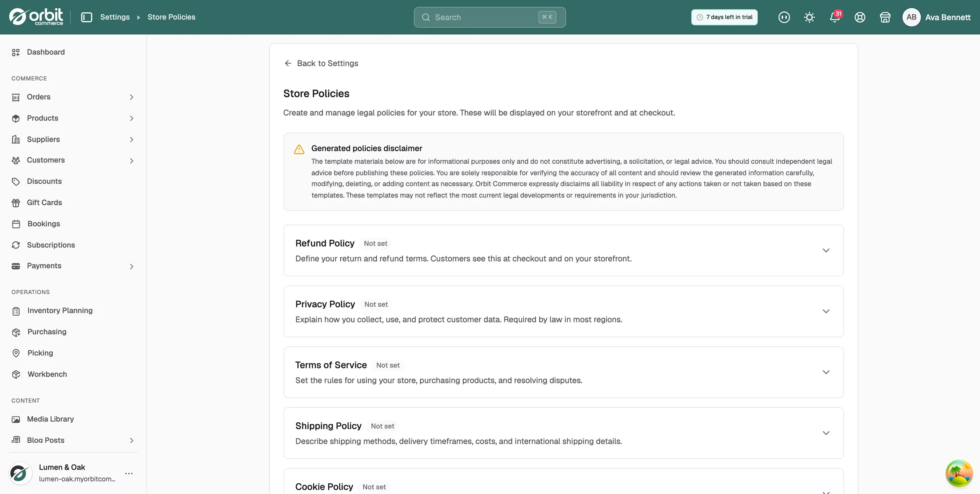Click the Orbit Commerce logo
The width and height of the screenshot is (980, 494).
pos(36,17)
